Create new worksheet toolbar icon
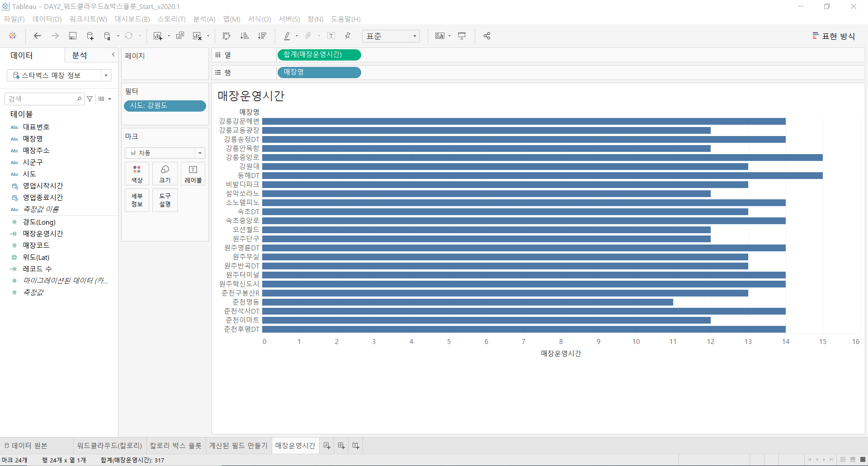Viewport: 868px width, 466px height. [157, 36]
